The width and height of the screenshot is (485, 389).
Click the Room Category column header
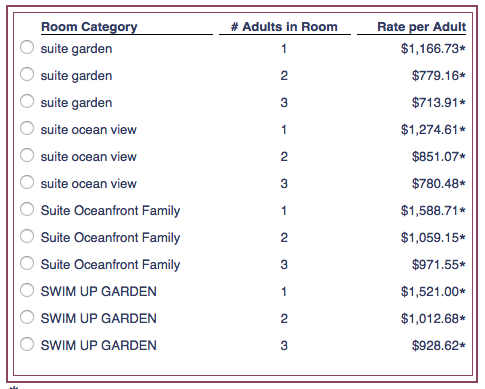click(x=89, y=27)
